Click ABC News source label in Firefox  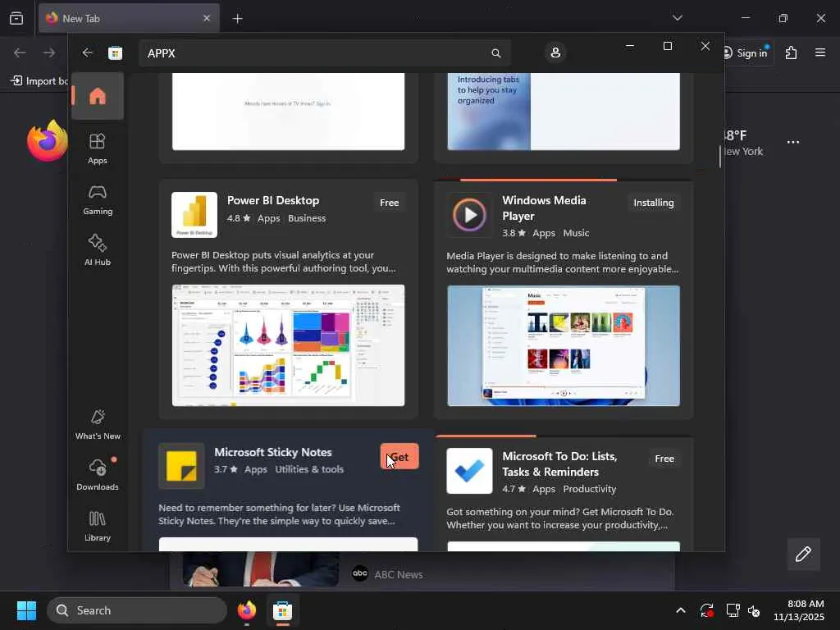pos(399,574)
